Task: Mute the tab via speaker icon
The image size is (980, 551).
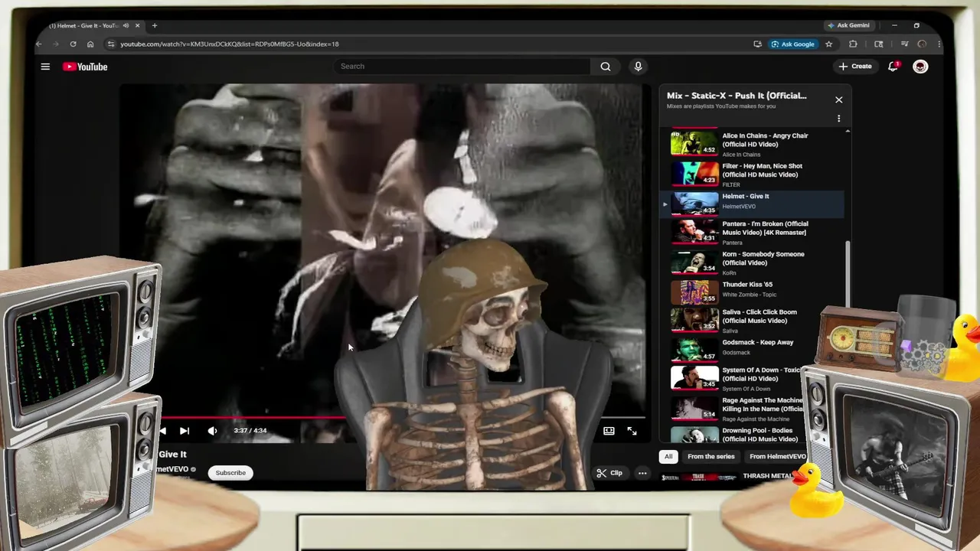Action: click(126, 25)
